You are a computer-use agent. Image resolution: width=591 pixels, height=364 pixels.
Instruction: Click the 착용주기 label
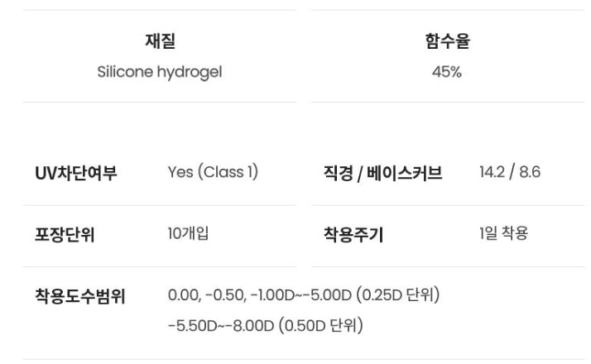tap(353, 234)
